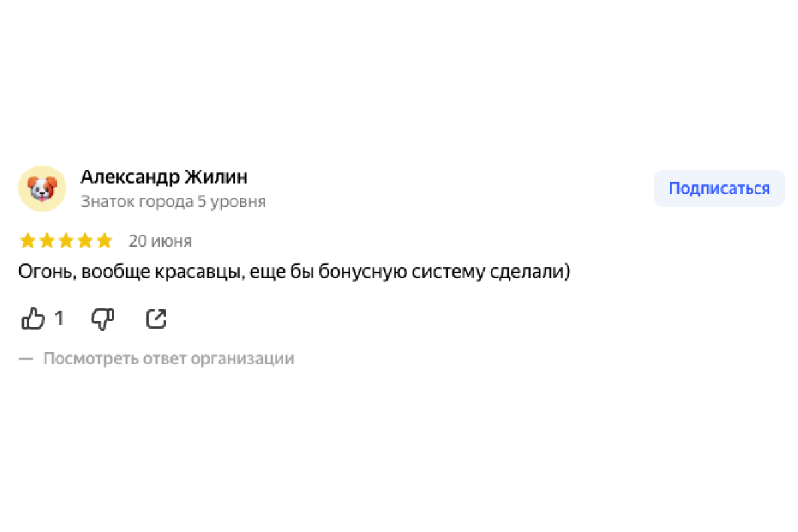The image size is (798, 532).
Task: Click the fifth rating star
Action: coord(104,241)
